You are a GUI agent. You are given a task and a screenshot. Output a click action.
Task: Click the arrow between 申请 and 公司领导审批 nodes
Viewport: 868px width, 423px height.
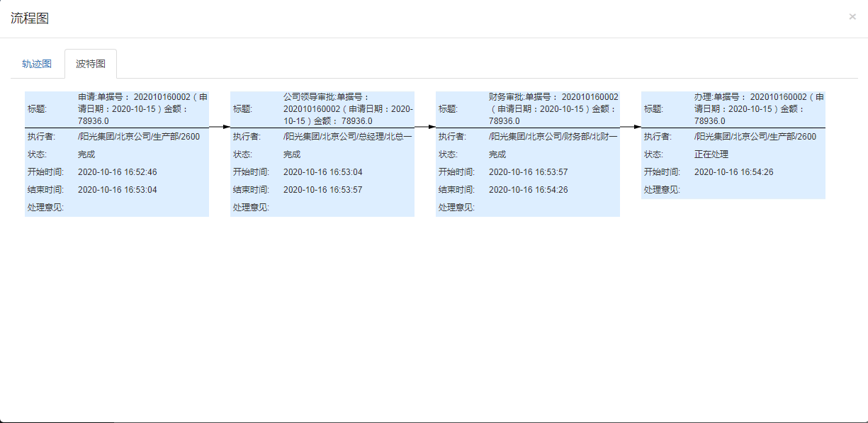coord(220,128)
